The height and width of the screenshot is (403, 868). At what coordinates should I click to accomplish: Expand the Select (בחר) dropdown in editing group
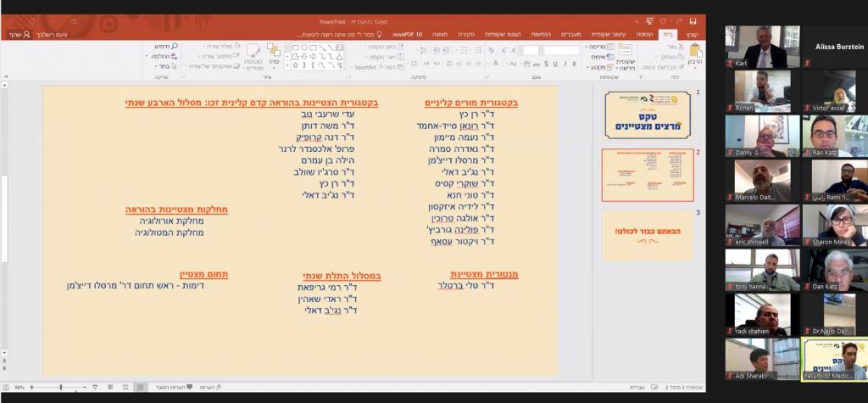(161, 66)
